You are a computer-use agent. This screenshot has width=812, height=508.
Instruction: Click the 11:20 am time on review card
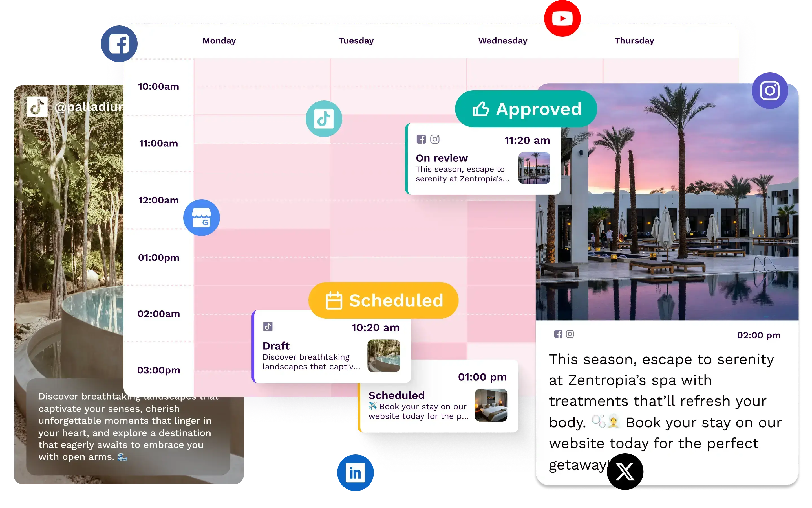click(x=527, y=140)
